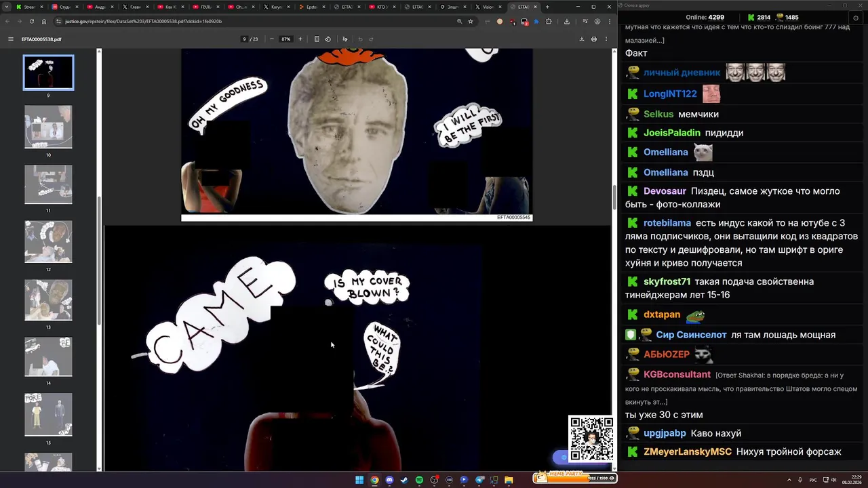Open Spotify from the taskbar

(419, 480)
